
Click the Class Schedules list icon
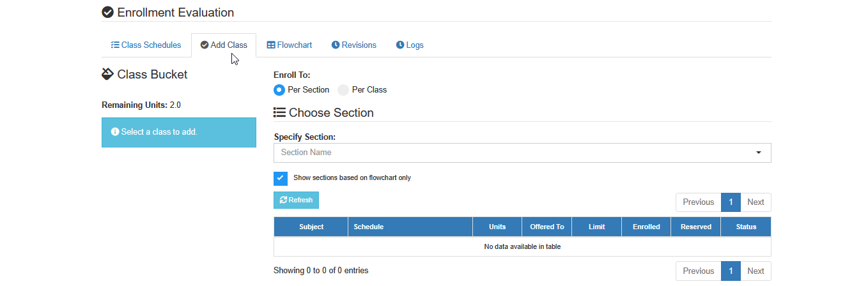point(115,45)
